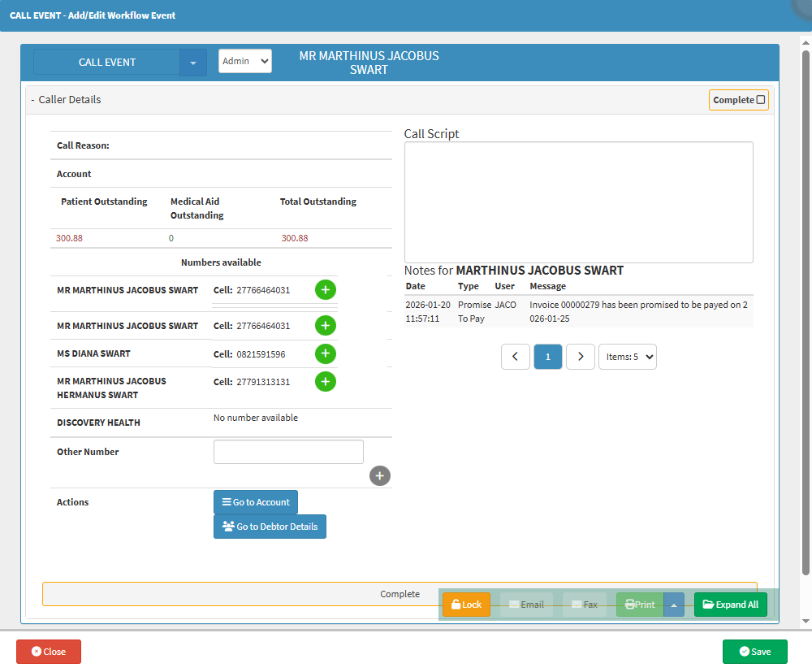The width and height of the screenshot is (812, 672).
Task: Click the Print button
Action: [640, 605]
